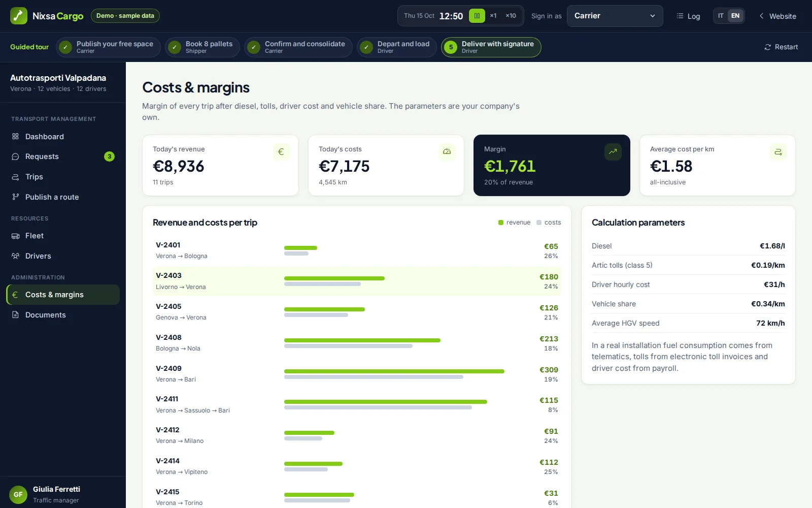This screenshot has width=812, height=508.
Task: Click the Requests badge showing 3
Action: pyautogui.click(x=109, y=156)
